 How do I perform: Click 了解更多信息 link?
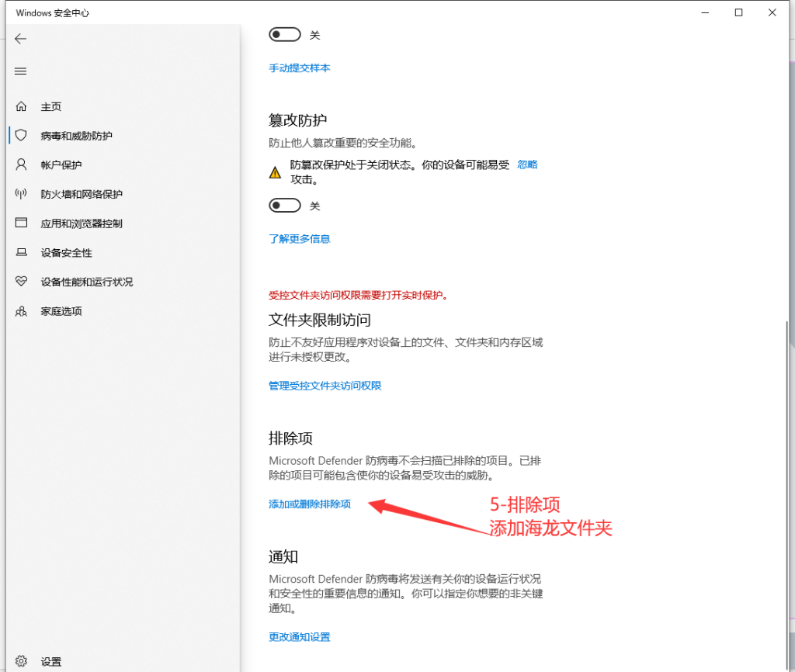[x=299, y=239]
